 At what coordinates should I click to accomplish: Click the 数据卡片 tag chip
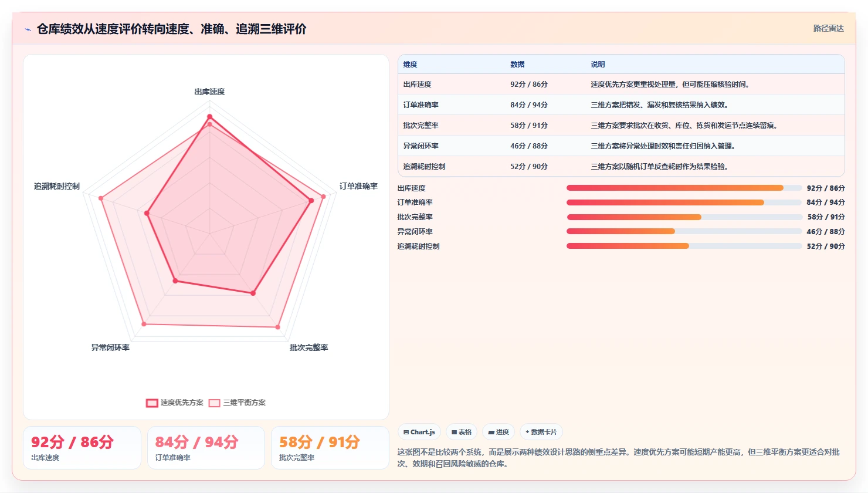(541, 432)
